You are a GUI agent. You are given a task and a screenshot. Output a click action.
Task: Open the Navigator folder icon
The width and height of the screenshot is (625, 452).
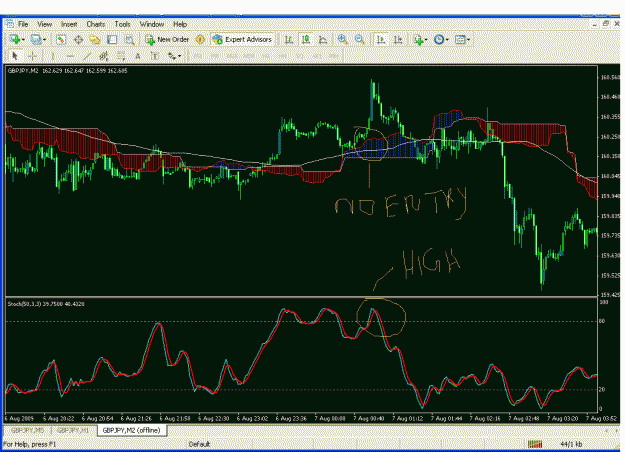click(95, 39)
